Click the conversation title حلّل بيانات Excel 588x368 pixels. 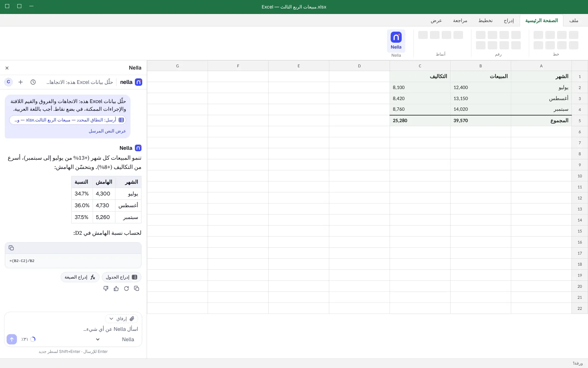[80, 82]
